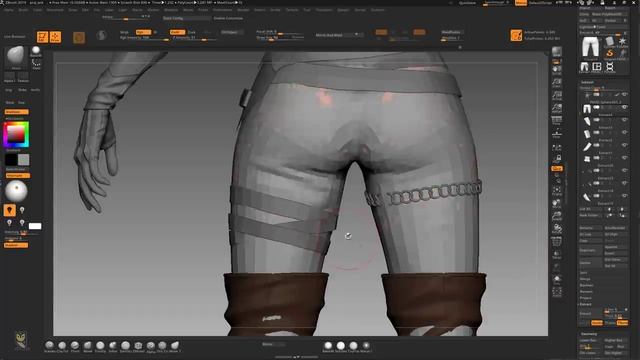Toggle the Zsub button

191,32
